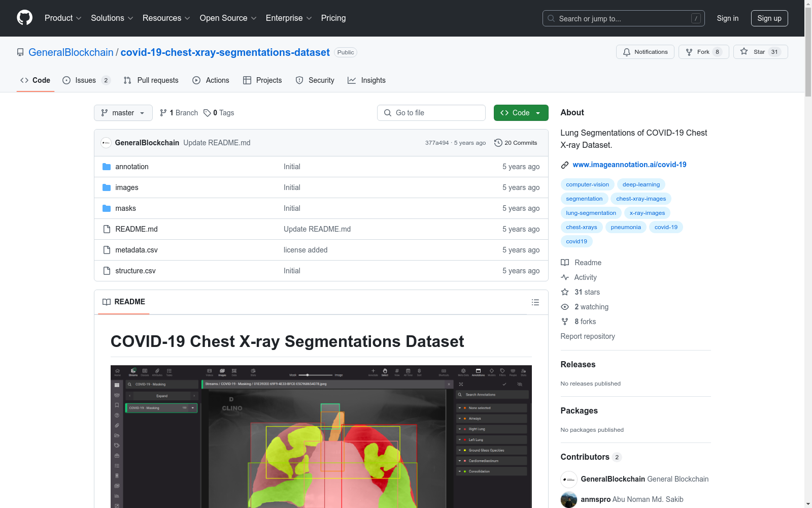Image resolution: width=812 pixels, height=508 pixels.
Task: Click the Activity pulse icon
Action: pyautogui.click(x=565, y=277)
